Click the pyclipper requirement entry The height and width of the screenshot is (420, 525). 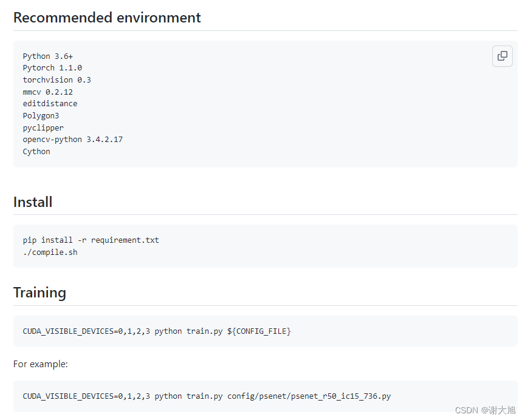pos(43,127)
